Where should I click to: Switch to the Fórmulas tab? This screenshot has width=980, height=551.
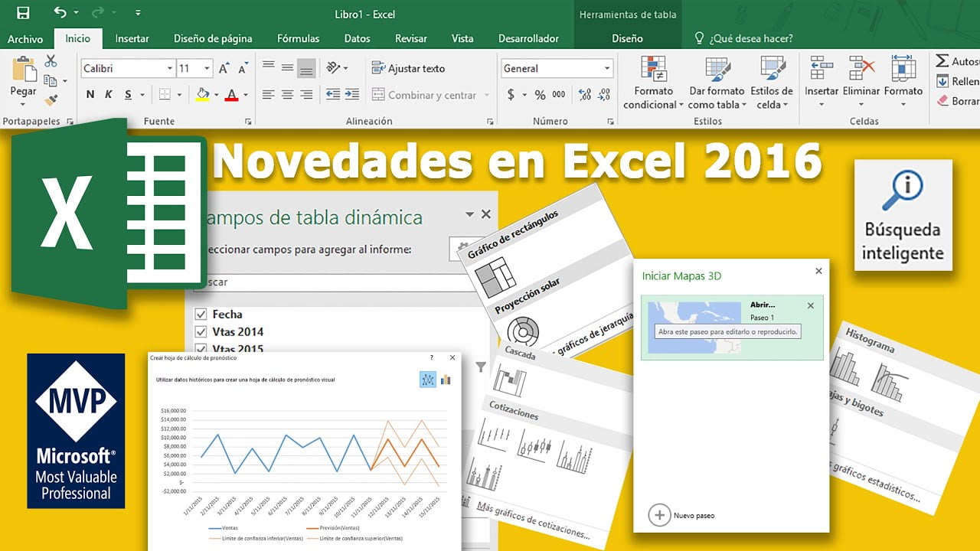coord(299,38)
